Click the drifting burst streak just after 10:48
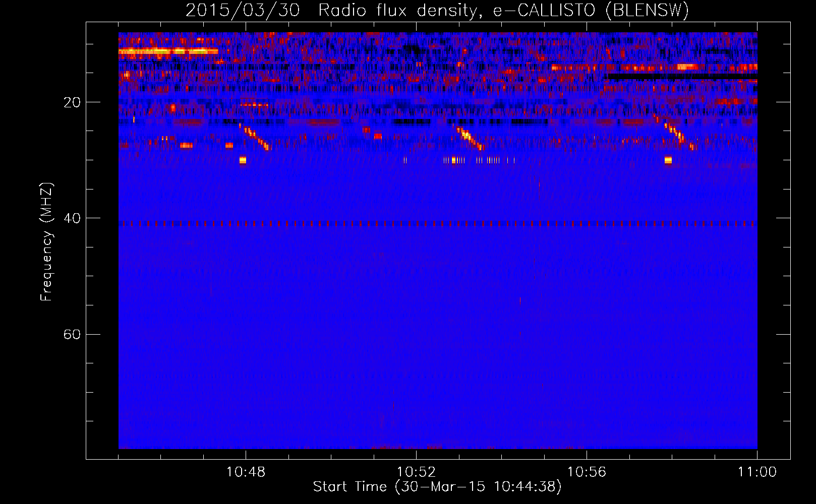Screen dimensions: 816x504 tap(255, 137)
